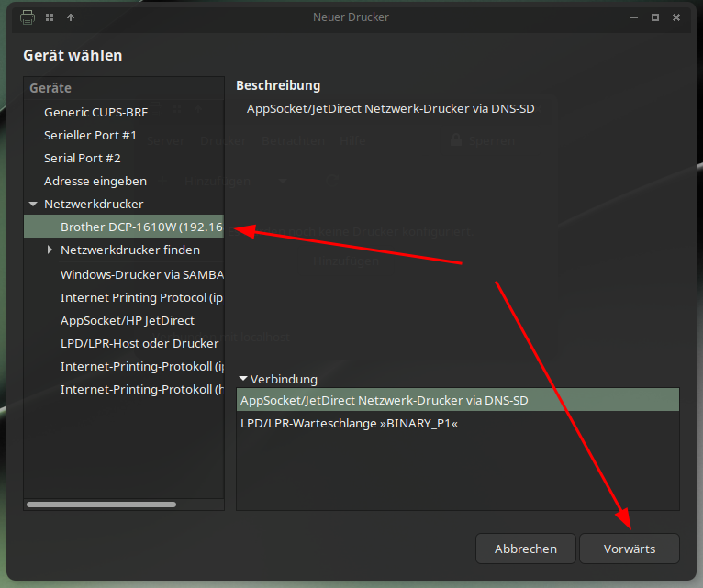
Task: Select LPD/LPR-Host oder Drucker
Action: point(124,343)
